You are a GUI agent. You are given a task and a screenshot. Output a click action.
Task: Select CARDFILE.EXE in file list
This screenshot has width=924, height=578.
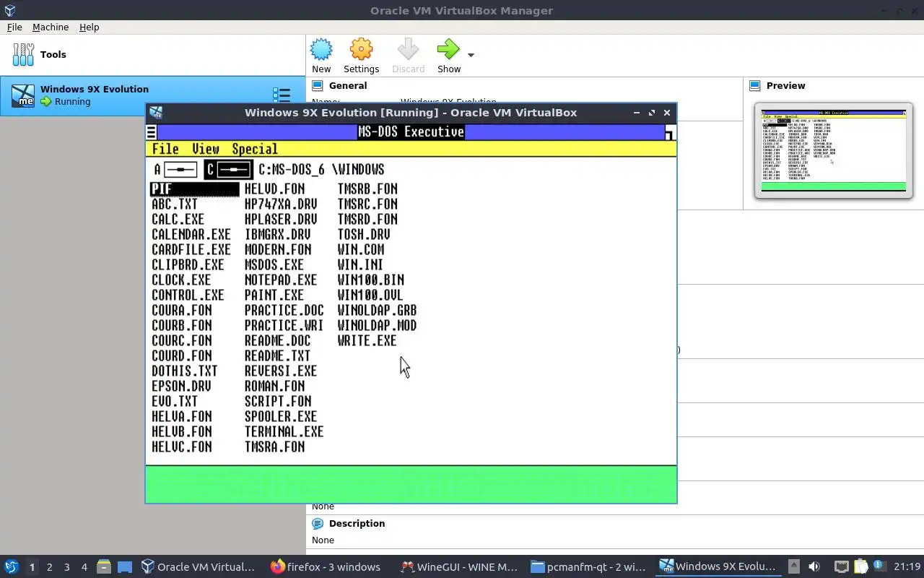tap(191, 249)
